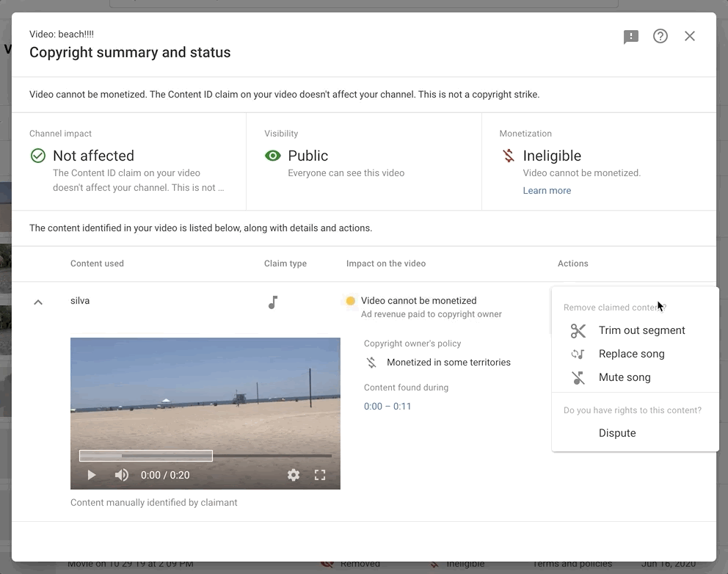The image size is (728, 574).
Task: Click the beach video thumbnail
Action: pos(205,395)
